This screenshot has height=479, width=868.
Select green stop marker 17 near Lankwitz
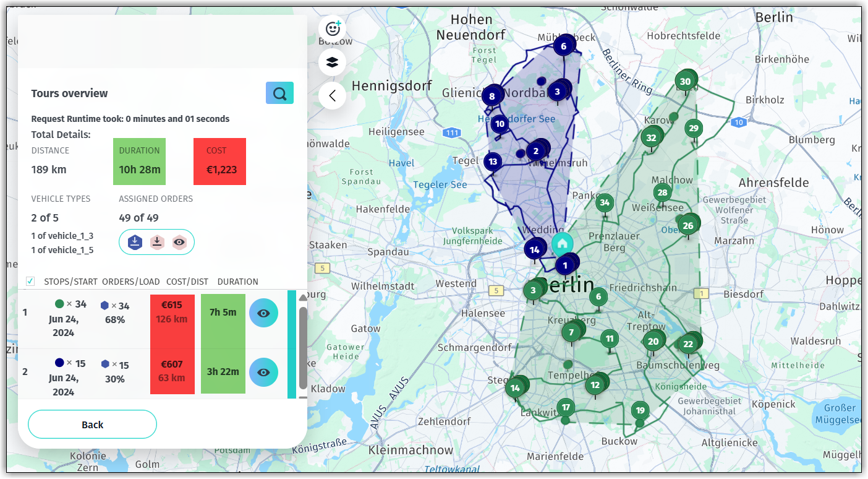pos(566,407)
